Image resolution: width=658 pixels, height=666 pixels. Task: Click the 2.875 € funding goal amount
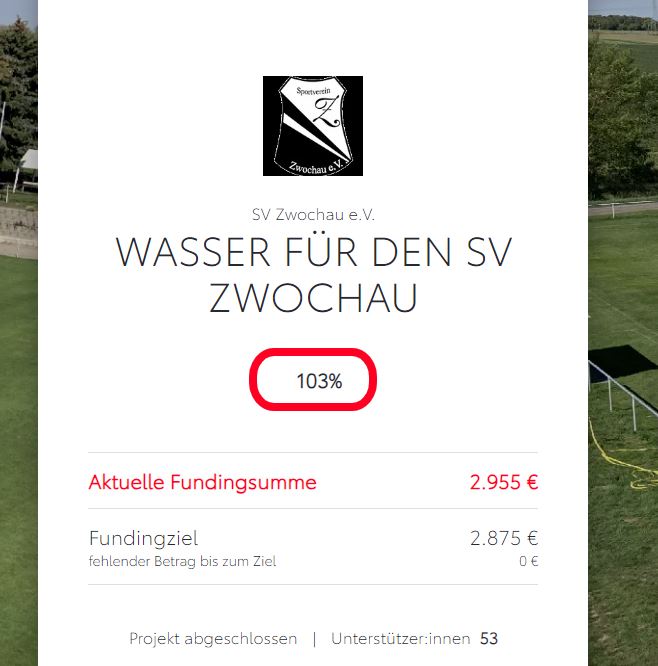pyautogui.click(x=504, y=538)
